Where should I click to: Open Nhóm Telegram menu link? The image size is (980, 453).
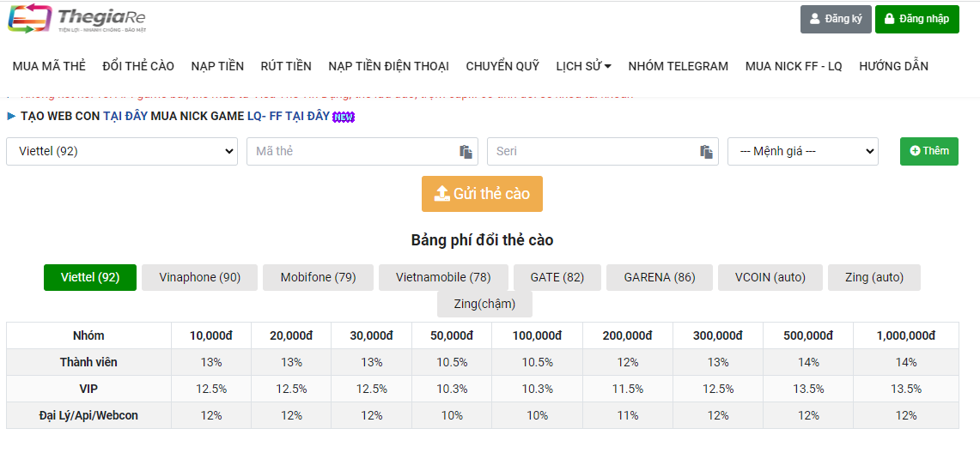678,66
